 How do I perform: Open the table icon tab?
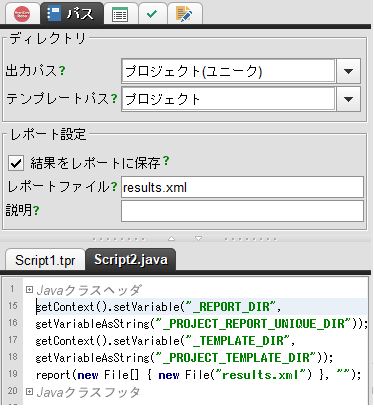coord(120,14)
